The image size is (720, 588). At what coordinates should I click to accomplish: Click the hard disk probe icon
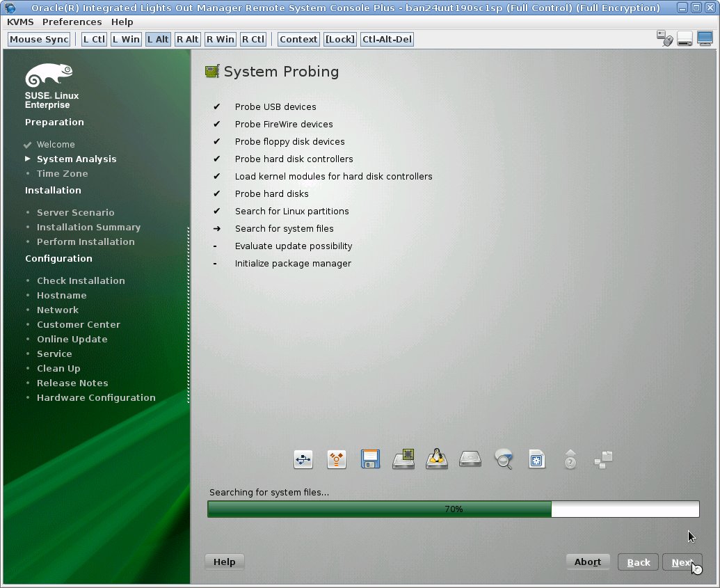(x=470, y=459)
